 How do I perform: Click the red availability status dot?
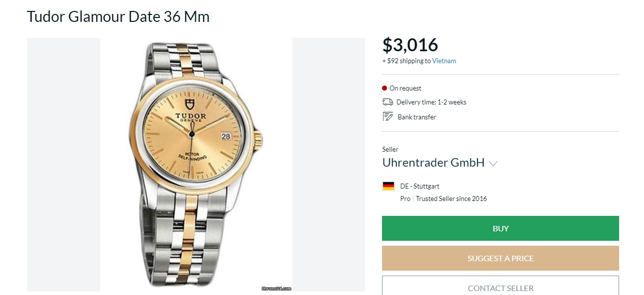pos(385,88)
